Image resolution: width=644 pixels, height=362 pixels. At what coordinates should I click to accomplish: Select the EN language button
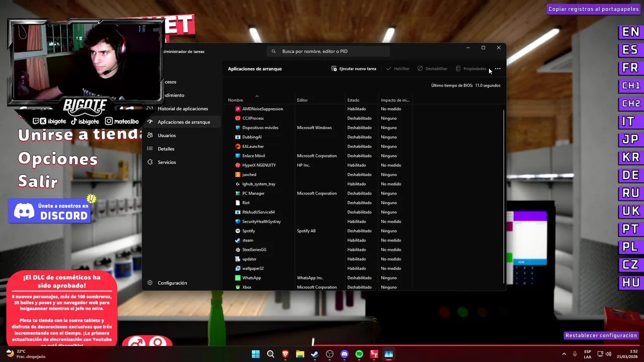pos(630,32)
